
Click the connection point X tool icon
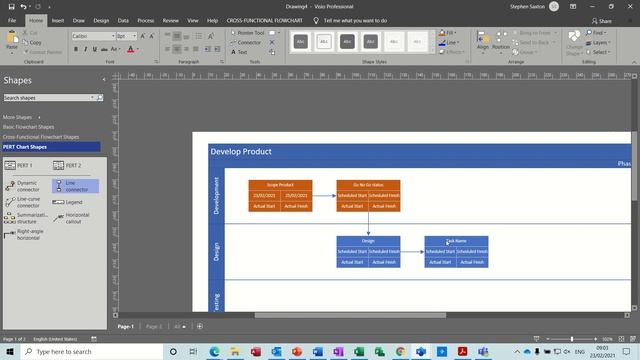272,42
